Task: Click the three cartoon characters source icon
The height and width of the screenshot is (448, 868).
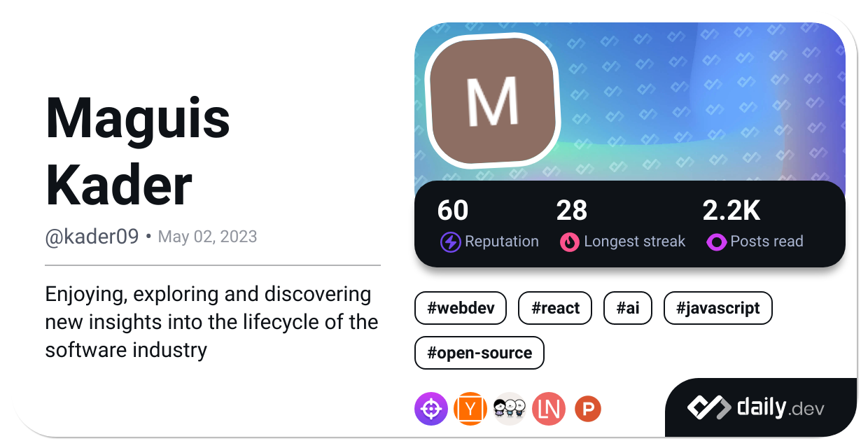Action: (x=509, y=409)
